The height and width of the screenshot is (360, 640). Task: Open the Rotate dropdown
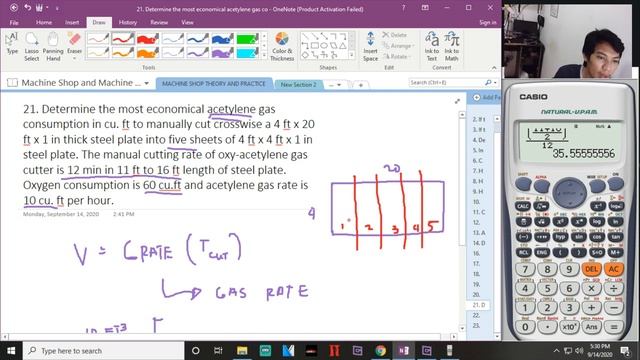(396, 57)
